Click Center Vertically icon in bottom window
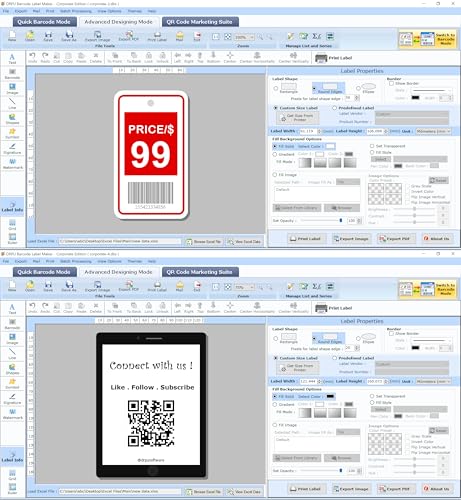The height and width of the screenshot is (500, 461). pyautogui.click(x=293, y=307)
